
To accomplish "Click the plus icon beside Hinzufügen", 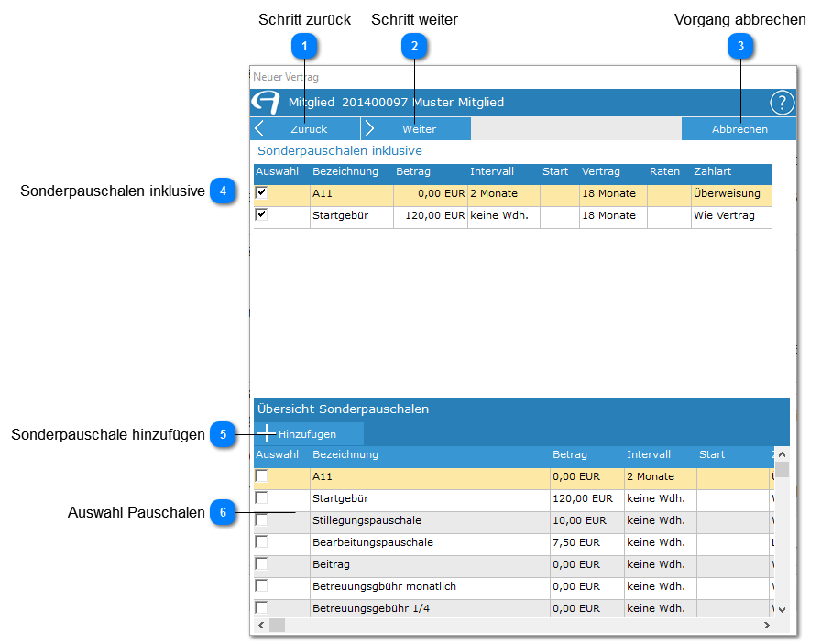I will point(267,433).
